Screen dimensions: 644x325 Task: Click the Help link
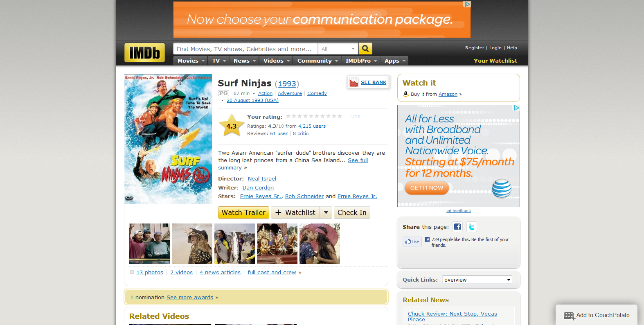pos(512,48)
